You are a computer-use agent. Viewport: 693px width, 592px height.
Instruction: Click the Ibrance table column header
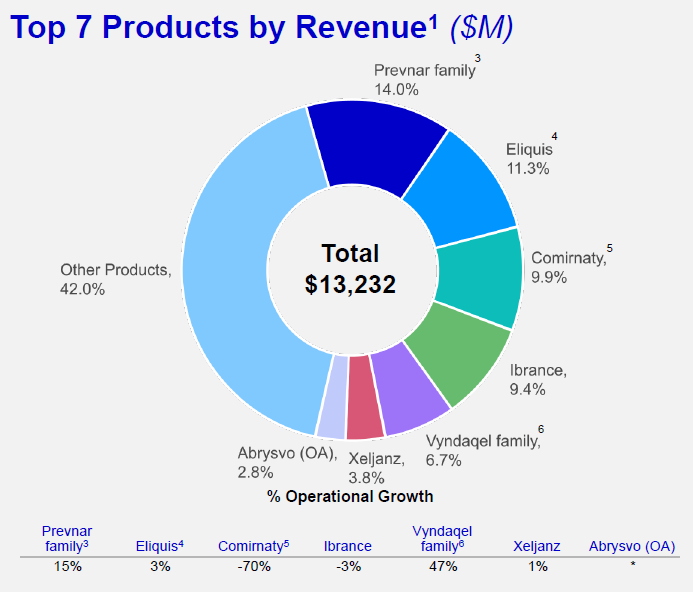tap(347, 546)
